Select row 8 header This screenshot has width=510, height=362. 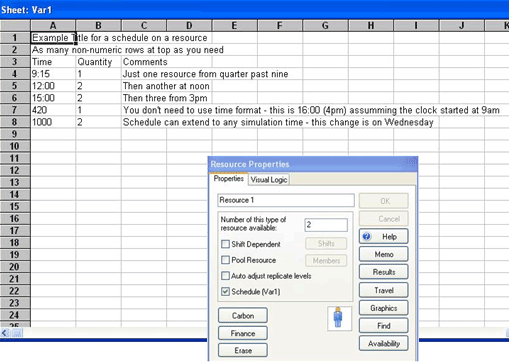tap(15, 122)
